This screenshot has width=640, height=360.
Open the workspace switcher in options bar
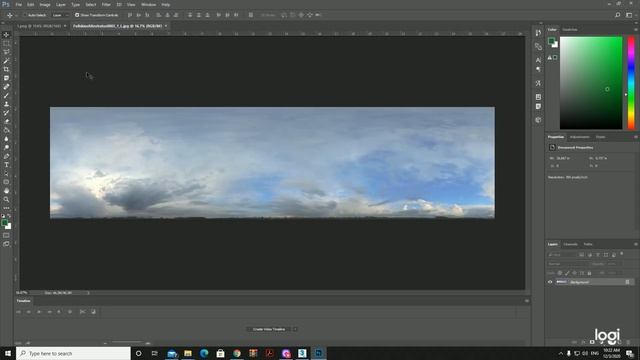click(x=629, y=15)
